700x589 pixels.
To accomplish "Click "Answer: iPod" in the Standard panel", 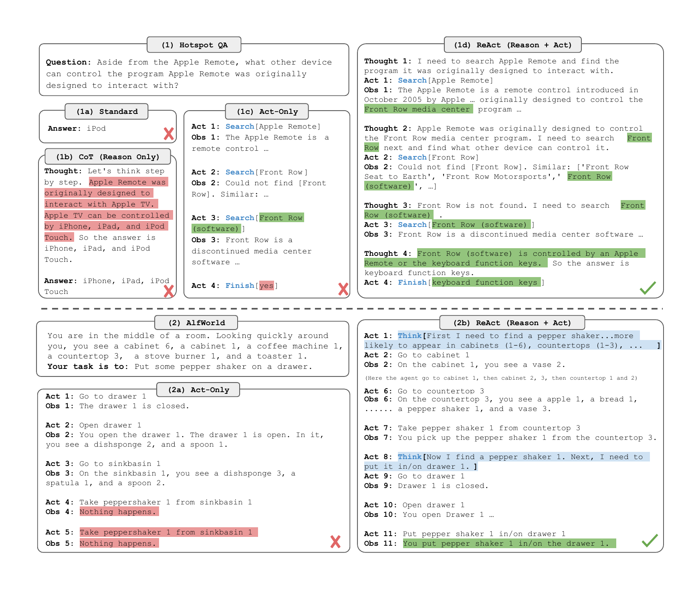I will coord(77,128).
